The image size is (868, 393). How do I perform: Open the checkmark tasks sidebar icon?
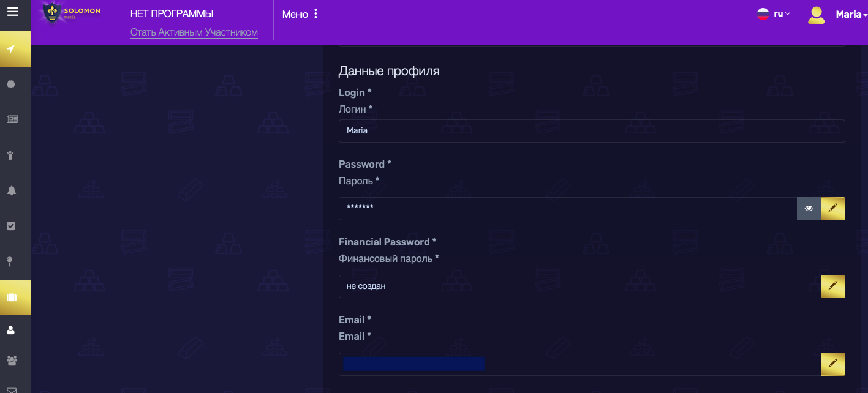11,226
